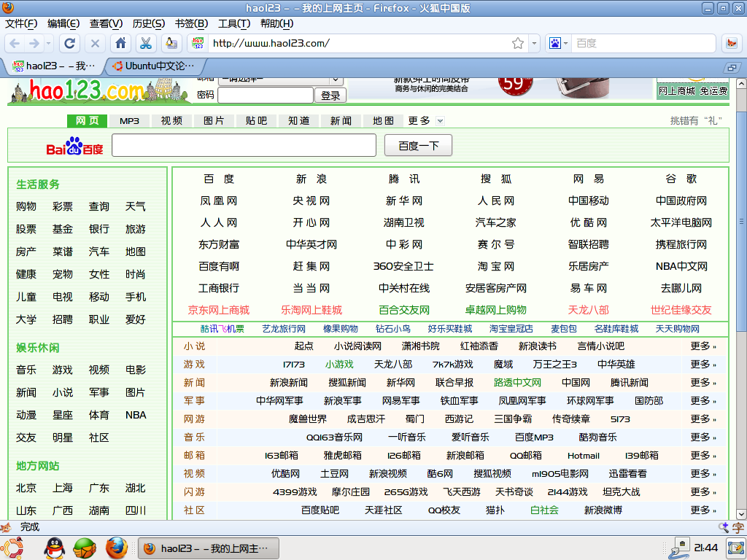Go to Home page icon
Image resolution: width=747 pixels, height=560 pixels.
coord(120,43)
